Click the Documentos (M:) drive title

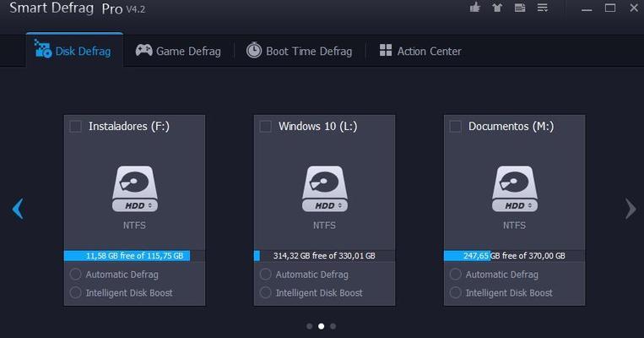coord(511,126)
